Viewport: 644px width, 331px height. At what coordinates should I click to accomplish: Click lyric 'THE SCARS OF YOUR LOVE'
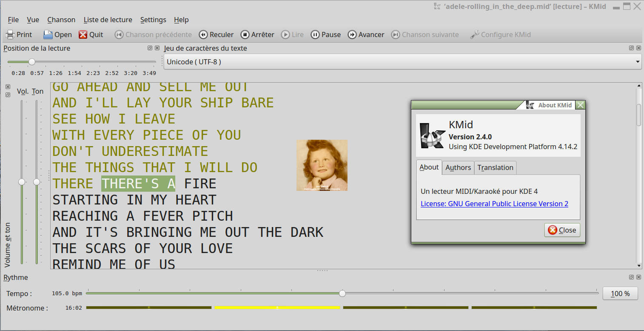tap(142, 248)
